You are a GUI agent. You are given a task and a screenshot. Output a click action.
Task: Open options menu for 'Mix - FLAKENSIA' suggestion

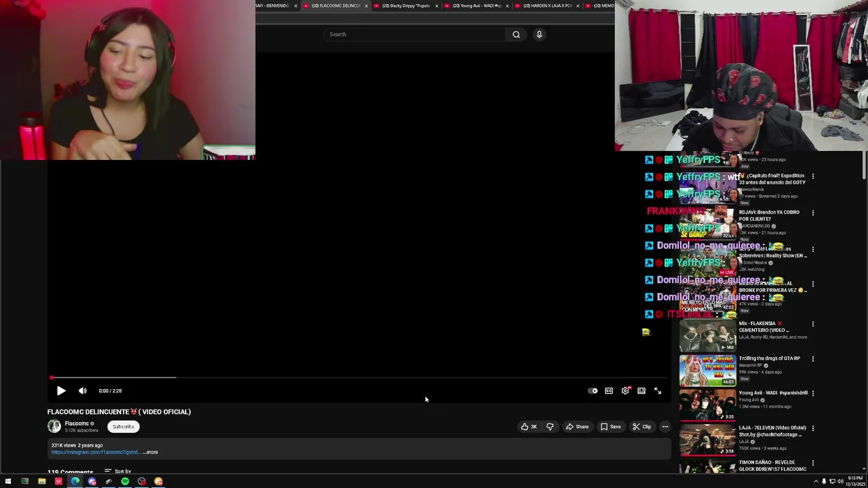pos(813,324)
